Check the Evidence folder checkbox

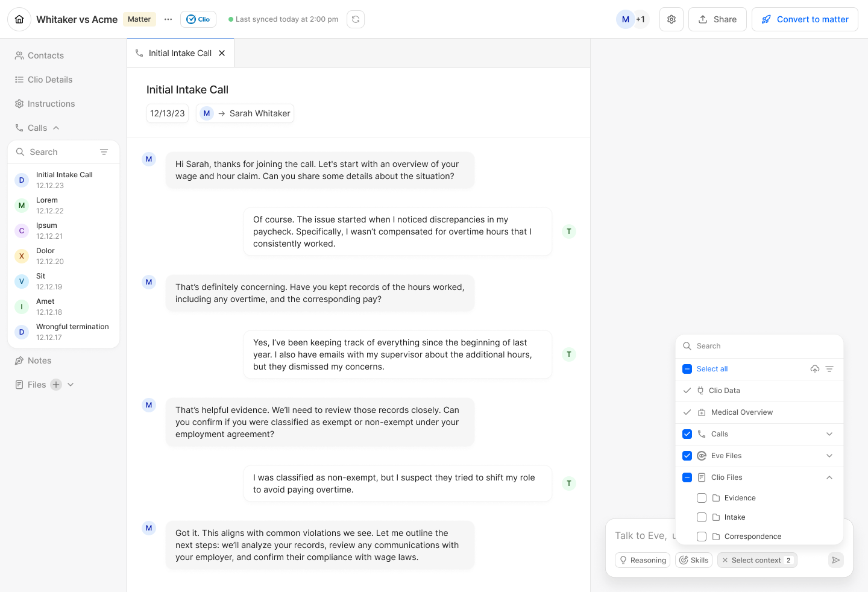702,498
